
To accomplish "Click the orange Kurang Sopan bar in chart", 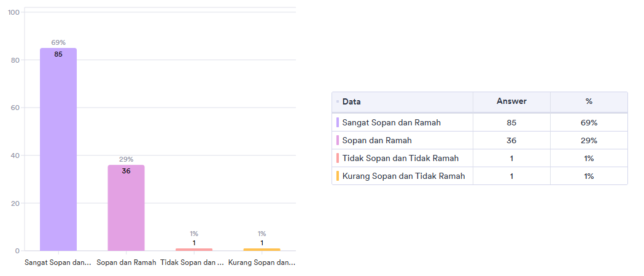I will pyautogui.click(x=262, y=250).
